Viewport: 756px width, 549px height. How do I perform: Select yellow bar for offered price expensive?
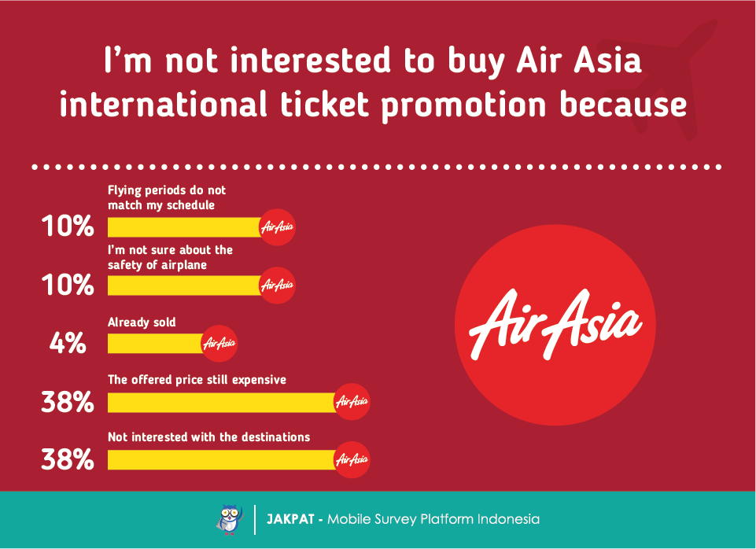tap(222, 403)
